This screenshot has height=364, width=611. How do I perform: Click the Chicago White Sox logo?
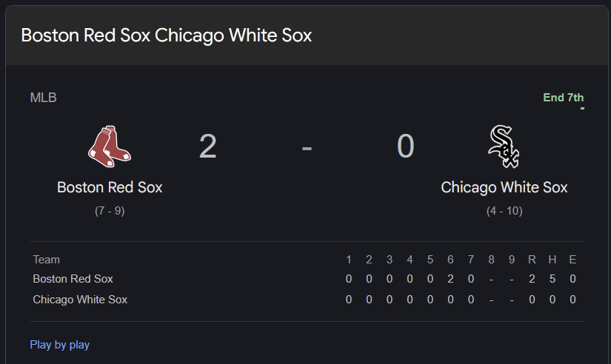coord(504,146)
